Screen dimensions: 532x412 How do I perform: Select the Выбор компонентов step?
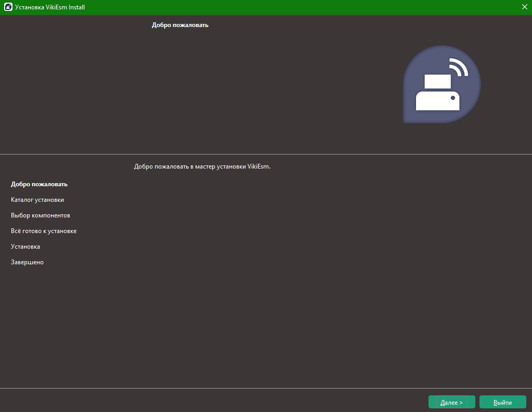pos(41,215)
